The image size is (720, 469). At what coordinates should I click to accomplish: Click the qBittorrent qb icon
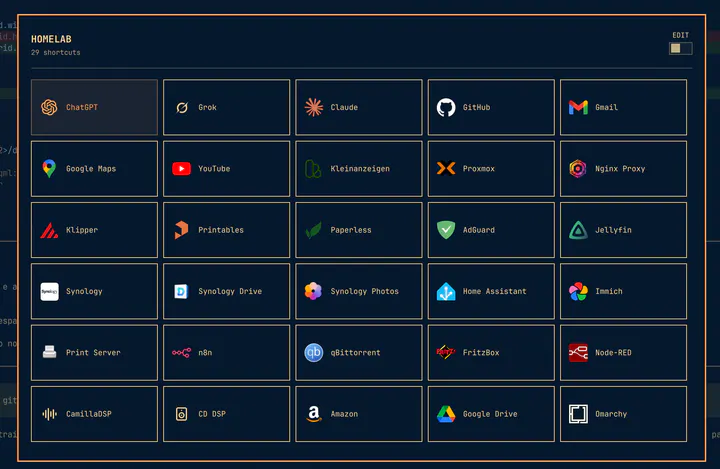(314, 353)
